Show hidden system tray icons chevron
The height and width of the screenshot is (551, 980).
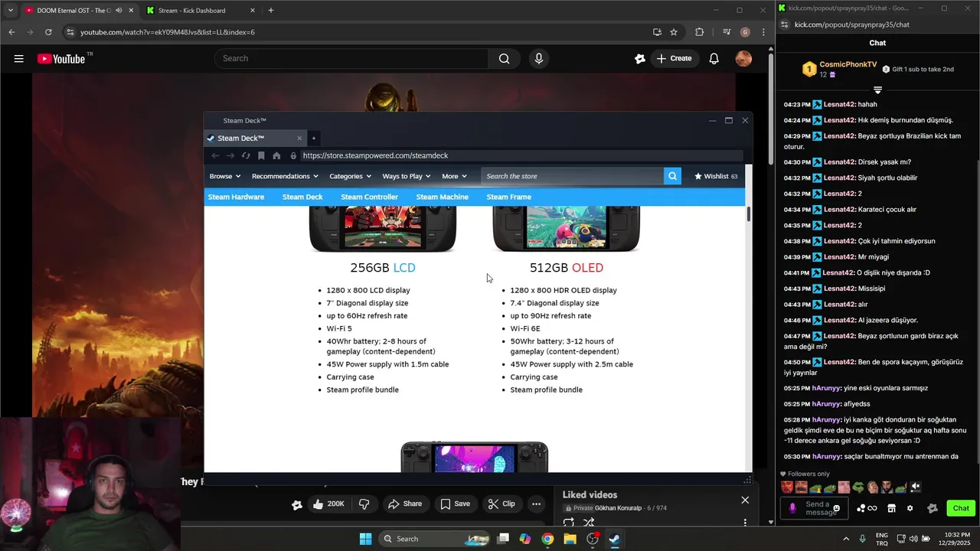pos(846,539)
